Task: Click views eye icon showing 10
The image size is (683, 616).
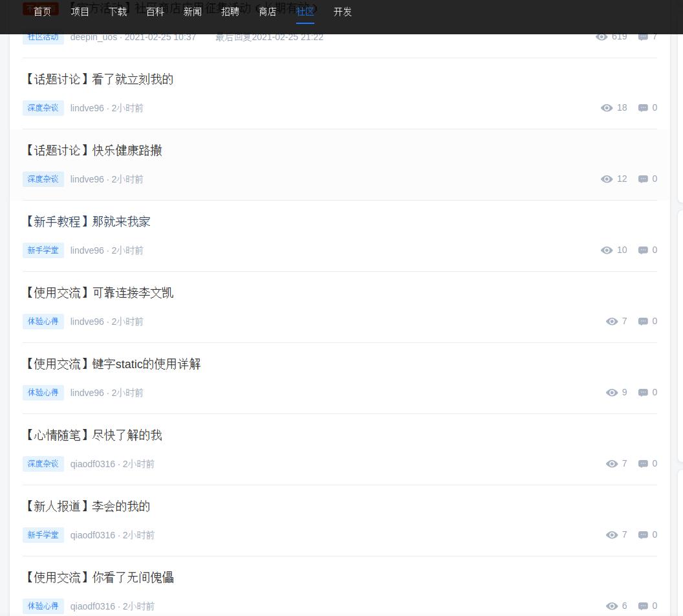Action: tap(607, 250)
